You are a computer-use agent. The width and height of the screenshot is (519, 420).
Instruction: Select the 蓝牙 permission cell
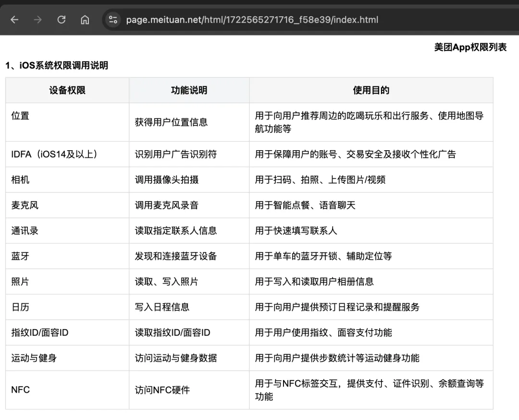[67, 256]
